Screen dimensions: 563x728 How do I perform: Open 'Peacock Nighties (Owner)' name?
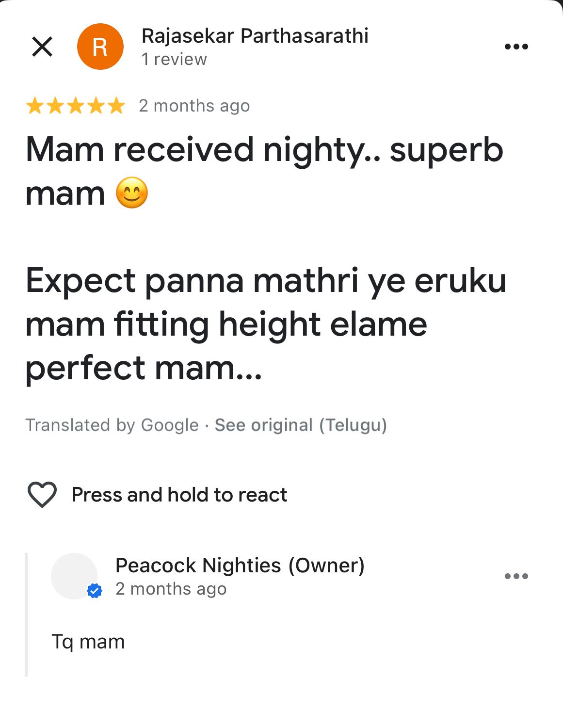(x=240, y=566)
